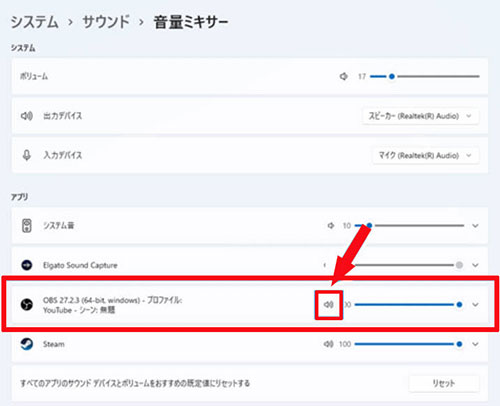Image resolution: width=500 pixels, height=406 pixels.
Task: Click the OBS app icon
Action: pos(27,304)
